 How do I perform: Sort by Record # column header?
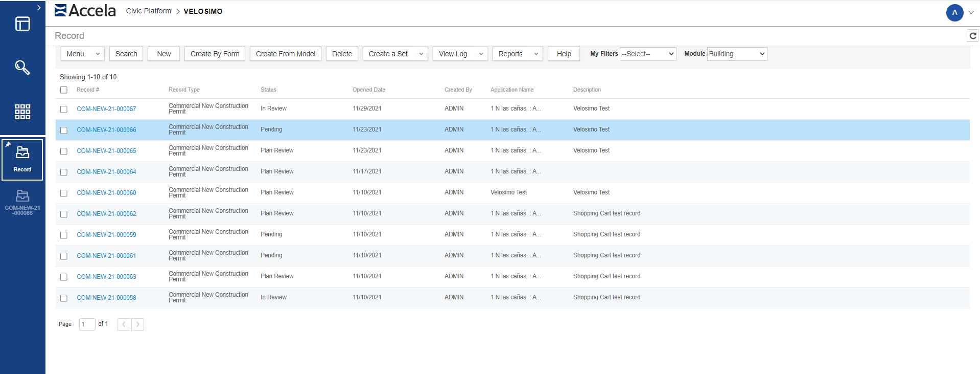[88, 90]
